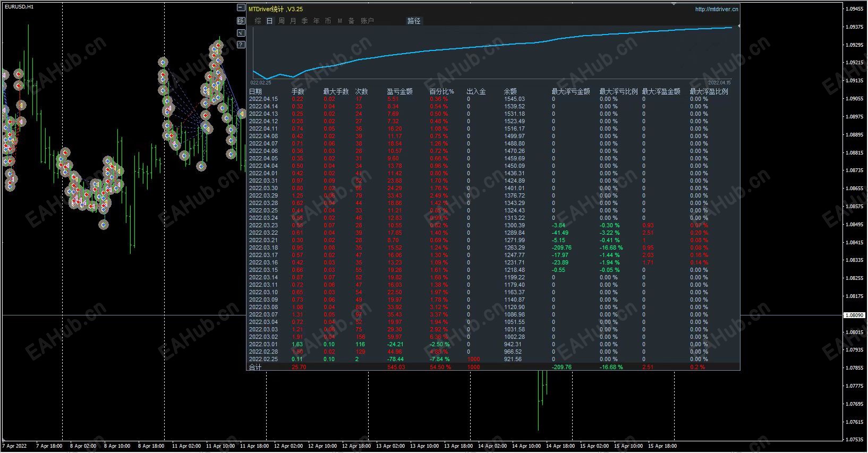Open help via the ? icon
Image resolution: width=868 pixels, height=453 pixels.
[x=241, y=45]
